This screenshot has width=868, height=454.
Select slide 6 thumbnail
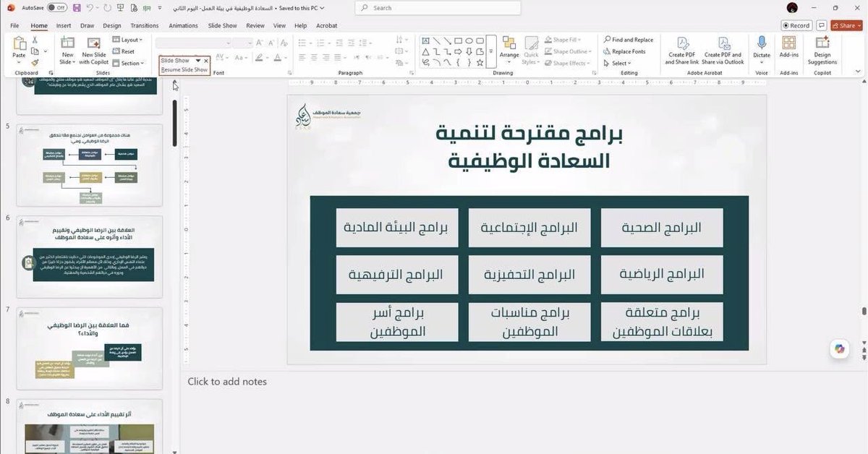tap(90, 256)
